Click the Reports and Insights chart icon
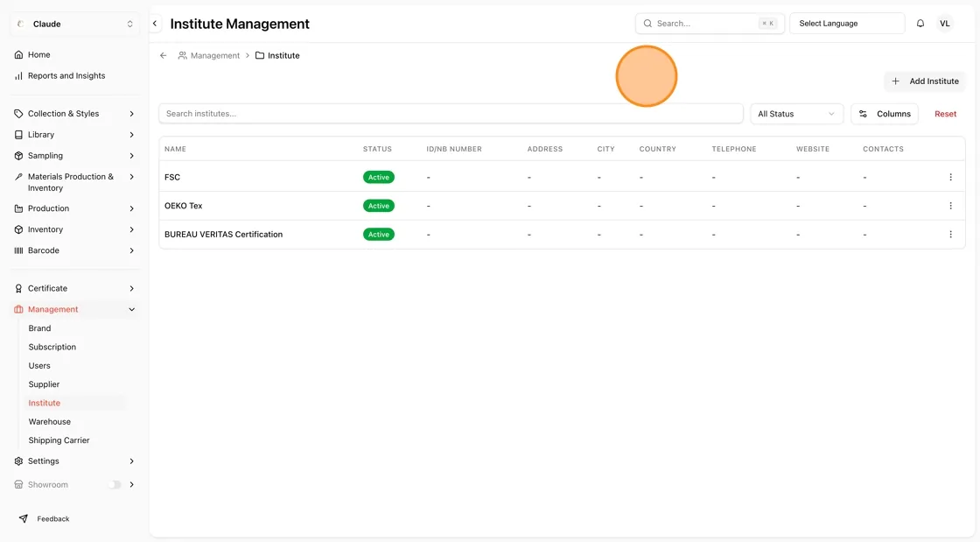The image size is (980, 542). coord(18,75)
